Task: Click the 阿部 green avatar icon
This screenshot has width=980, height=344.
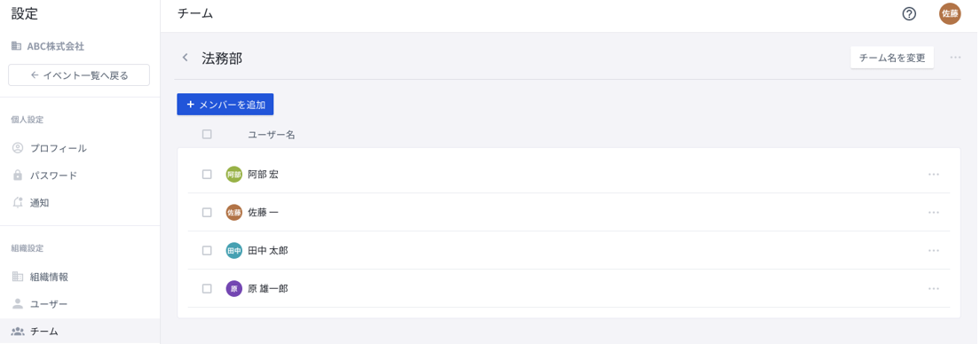Action: click(233, 175)
